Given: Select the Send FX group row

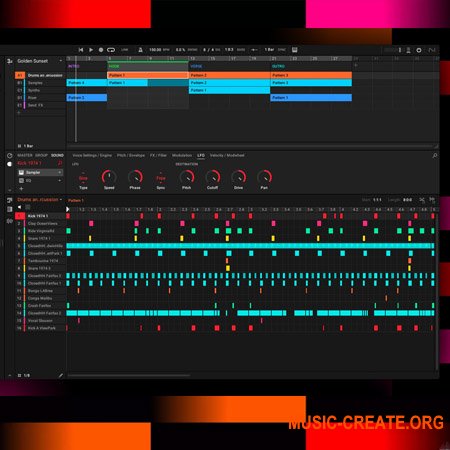Looking at the screenshot, I should click(40, 105).
